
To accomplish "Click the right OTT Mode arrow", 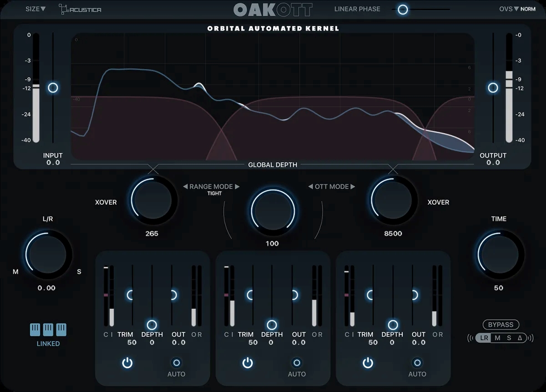I will (x=353, y=186).
